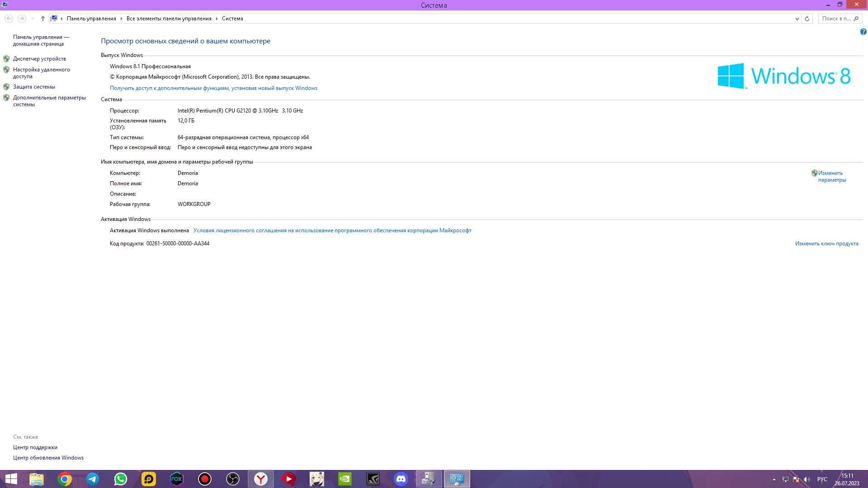Open 'Диспетчер устройств' link
The height and width of the screenshot is (488, 868).
tap(39, 59)
